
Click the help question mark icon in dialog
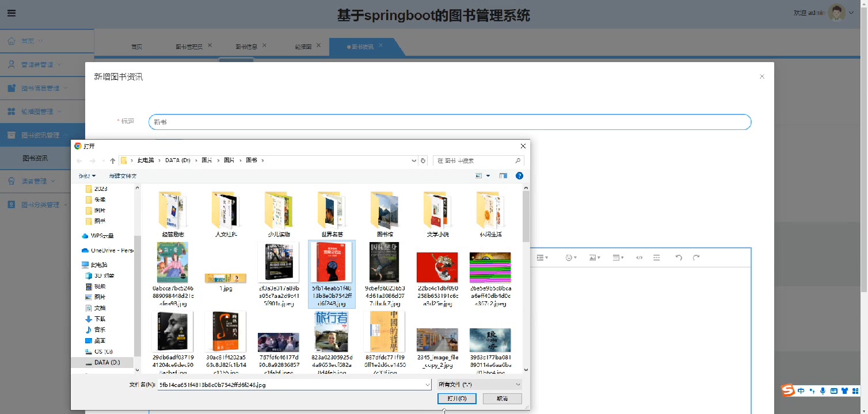point(519,176)
